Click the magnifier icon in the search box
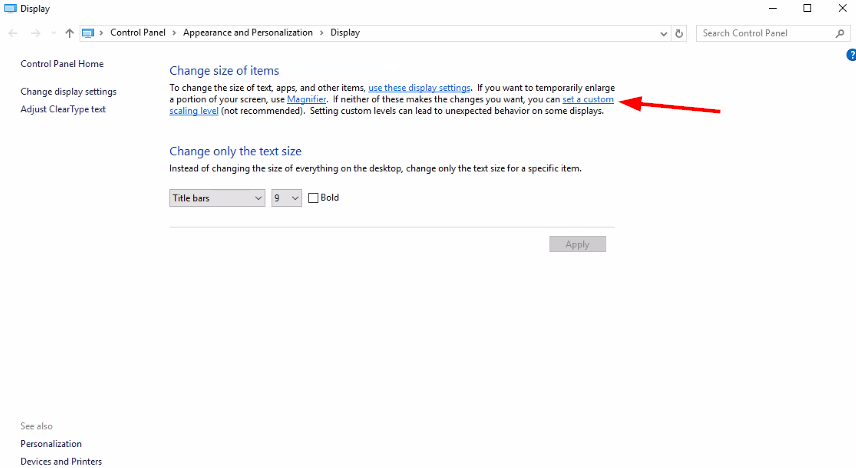The width and height of the screenshot is (856, 468). [x=839, y=33]
